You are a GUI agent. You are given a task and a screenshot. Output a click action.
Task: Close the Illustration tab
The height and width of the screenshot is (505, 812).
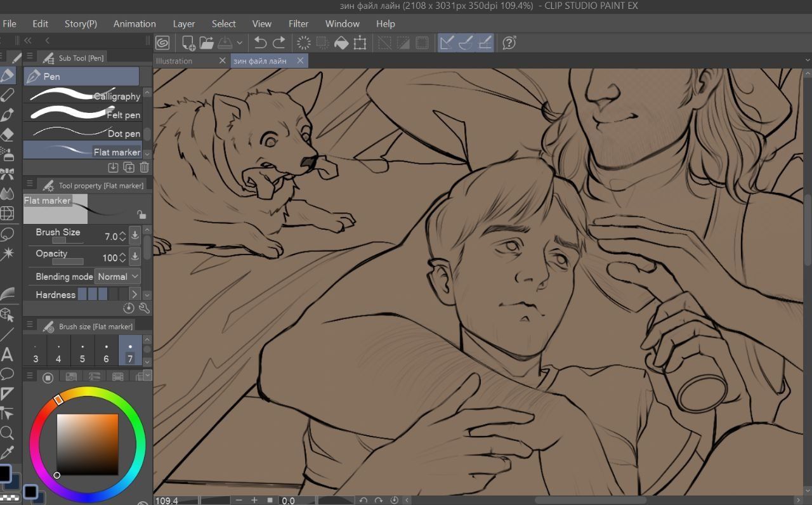point(222,61)
